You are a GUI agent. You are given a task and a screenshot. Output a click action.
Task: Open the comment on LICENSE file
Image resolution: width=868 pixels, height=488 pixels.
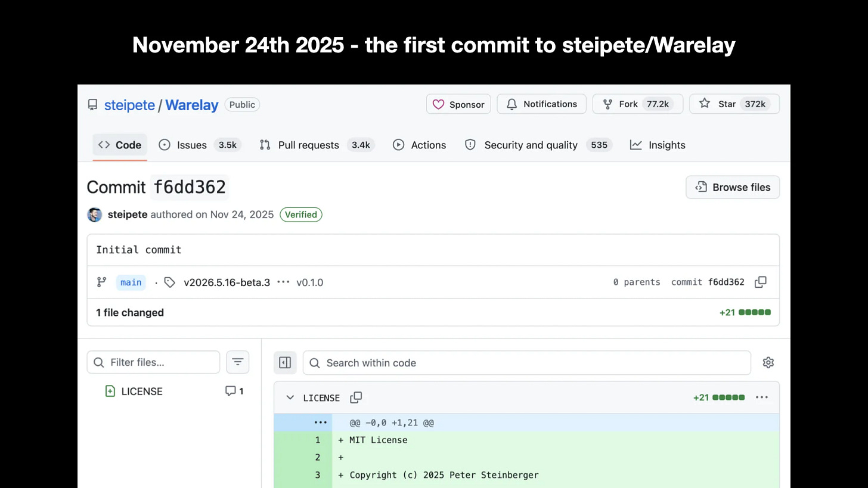[x=234, y=391]
